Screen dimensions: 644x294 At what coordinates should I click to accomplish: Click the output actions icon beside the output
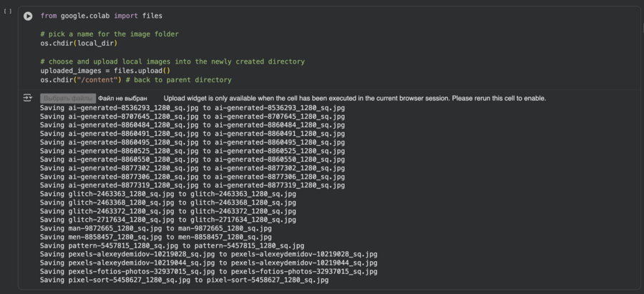28,98
